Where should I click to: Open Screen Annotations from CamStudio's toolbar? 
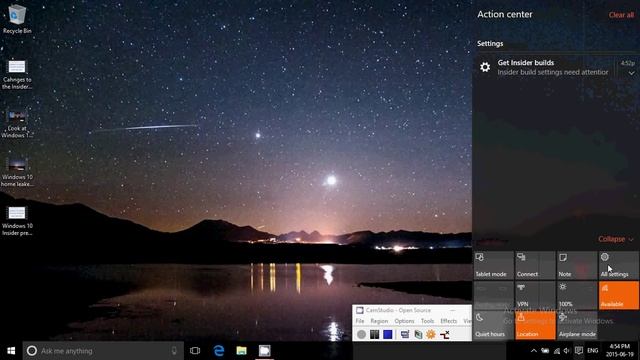(x=418, y=334)
